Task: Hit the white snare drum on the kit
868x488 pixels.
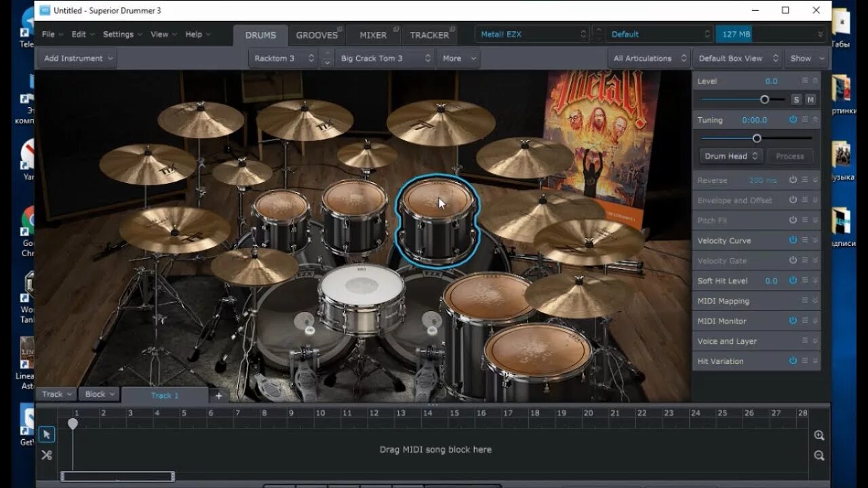Action: pos(361,300)
